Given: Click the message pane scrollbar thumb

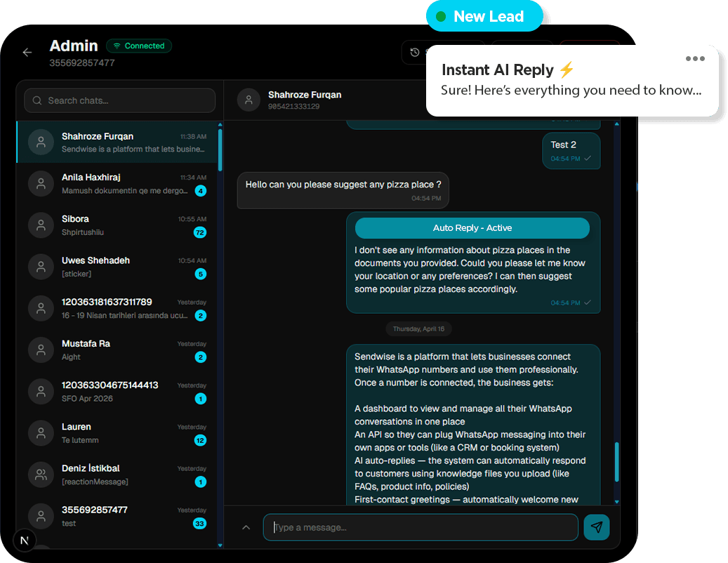Looking at the screenshot, I should click(616, 462).
